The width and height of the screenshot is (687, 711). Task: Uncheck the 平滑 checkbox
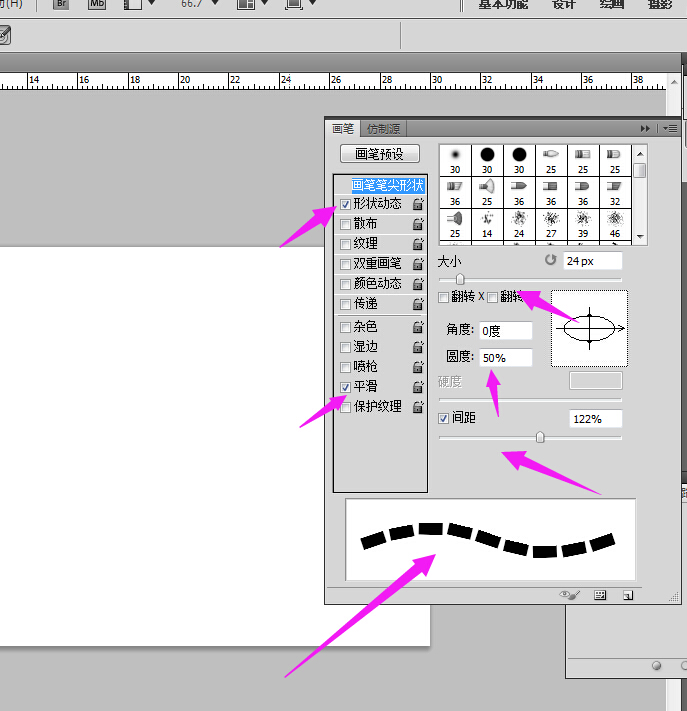(x=346, y=387)
